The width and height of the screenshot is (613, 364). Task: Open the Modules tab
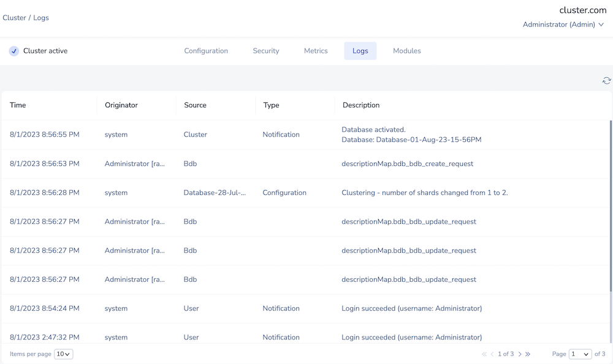tap(406, 51)
